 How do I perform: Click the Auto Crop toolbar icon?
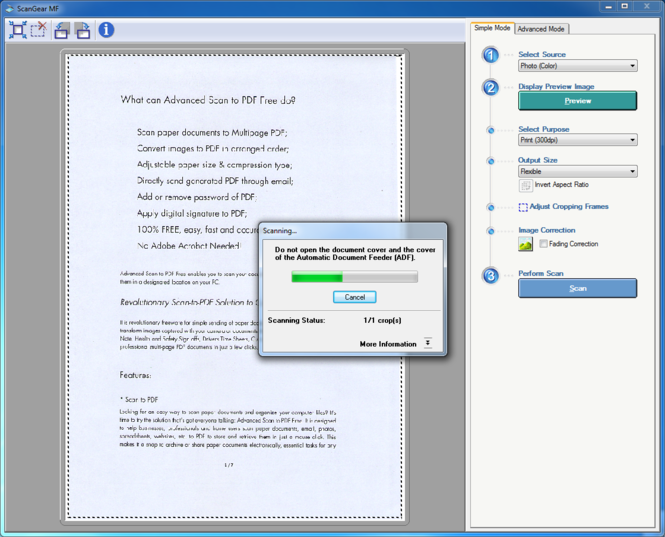[x=18, y=30]
